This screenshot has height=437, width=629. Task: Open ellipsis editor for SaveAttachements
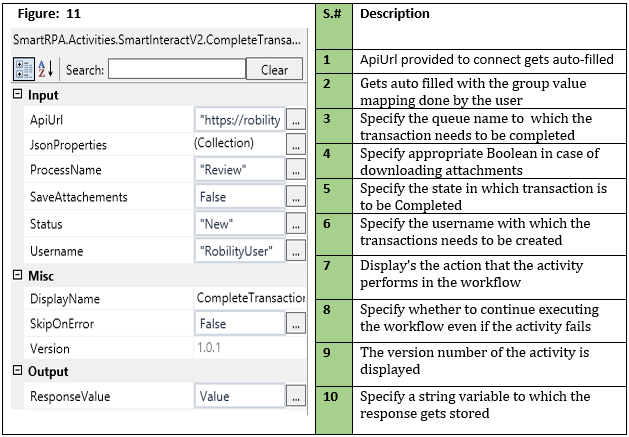pyautogui.click(x=295, y=197)
